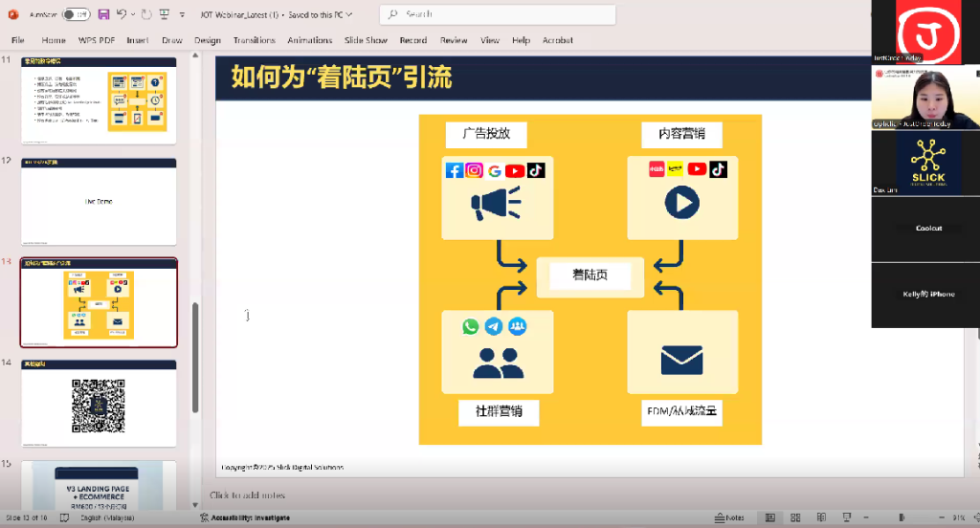Open the Slide Show ribbon tab
The height and width of the screenshot is (528, 980).
(x=366, y=40)
